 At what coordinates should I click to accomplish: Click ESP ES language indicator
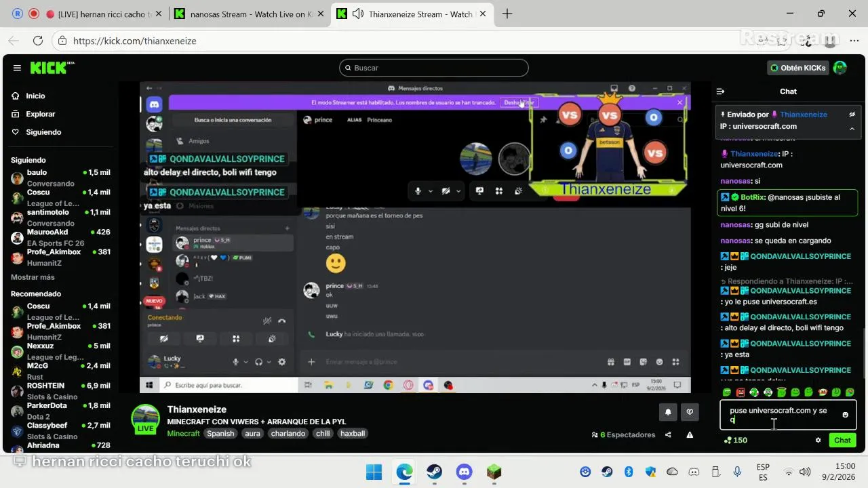[763, 472]
